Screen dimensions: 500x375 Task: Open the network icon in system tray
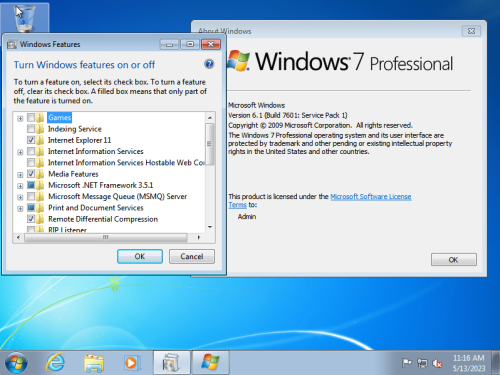pos(422,363)
